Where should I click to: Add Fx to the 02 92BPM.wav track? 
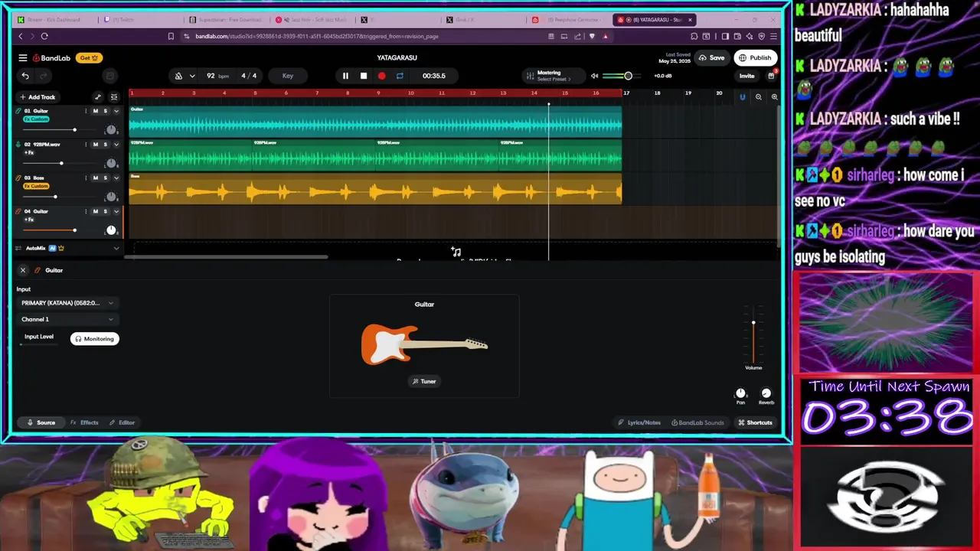[x=29, y=152]
